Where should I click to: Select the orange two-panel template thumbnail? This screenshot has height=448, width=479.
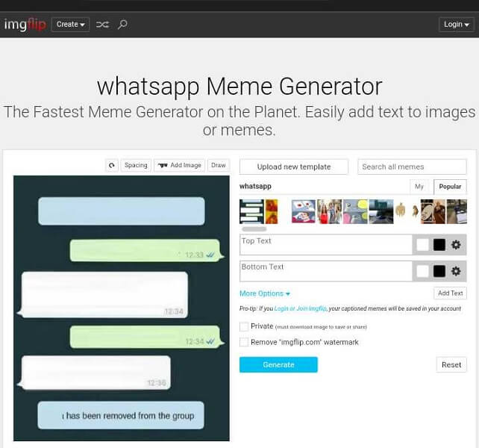pyautogui.click(x=272, y=211)
